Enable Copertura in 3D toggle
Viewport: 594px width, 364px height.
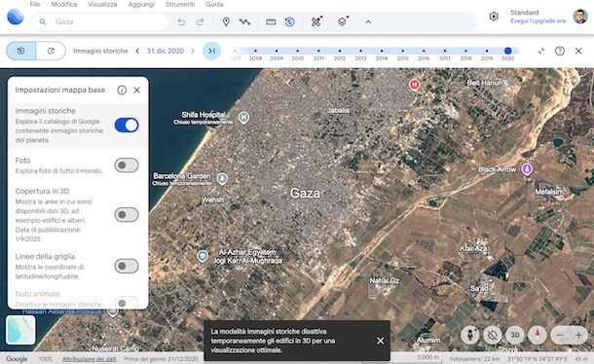pyautogui.click(x=127, y=214)
